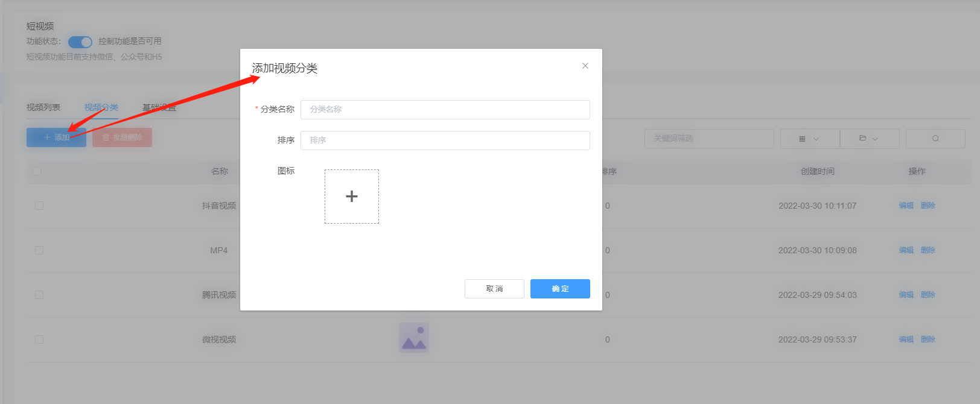Click 删除 for 2022-03-30 10:11:07 row
Image resolution: width=980 pixels, height=404 pixels.
(928, 206)
